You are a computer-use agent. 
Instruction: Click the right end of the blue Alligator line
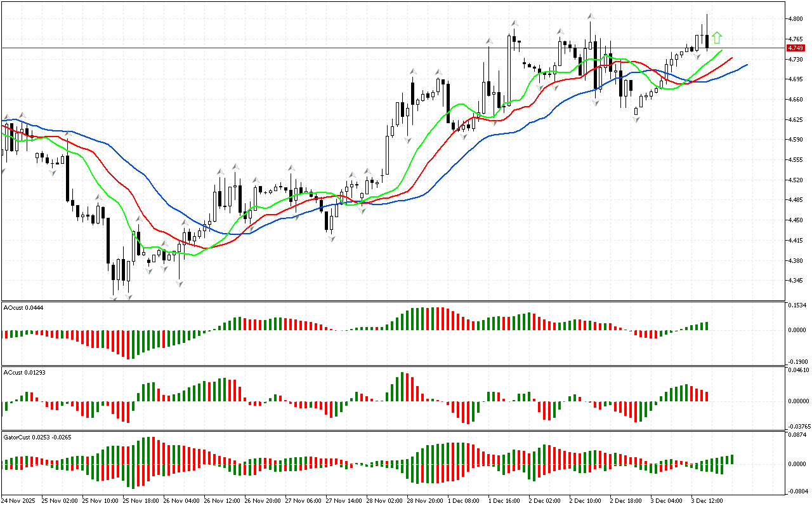click(747, 65)
